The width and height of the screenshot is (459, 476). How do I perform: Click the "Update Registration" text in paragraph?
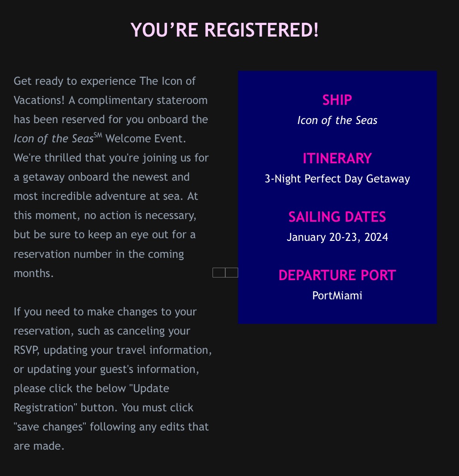tap(92, 398)
